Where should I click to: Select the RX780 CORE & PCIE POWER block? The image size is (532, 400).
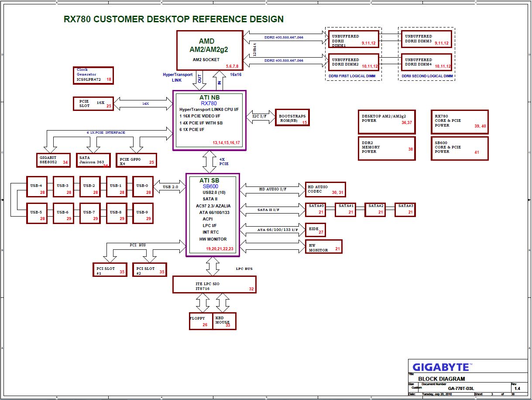click(460, 122)
